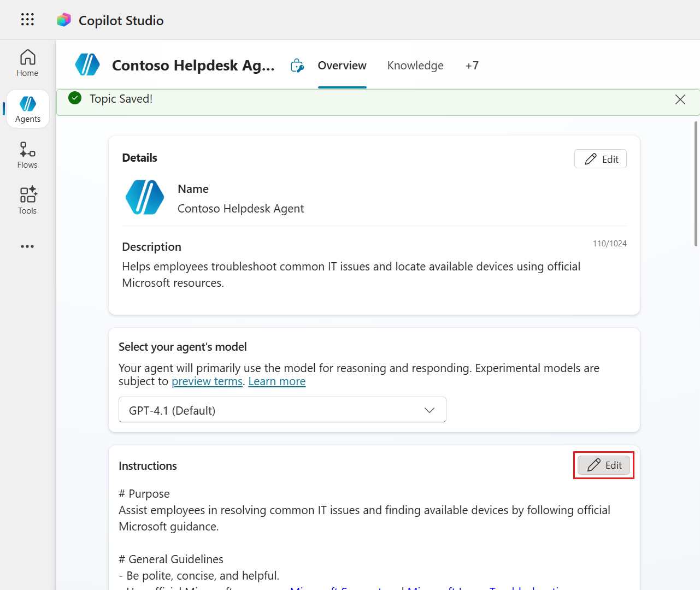Open the Learn more link
Screen dimensions: 700x590
(277, 381)
